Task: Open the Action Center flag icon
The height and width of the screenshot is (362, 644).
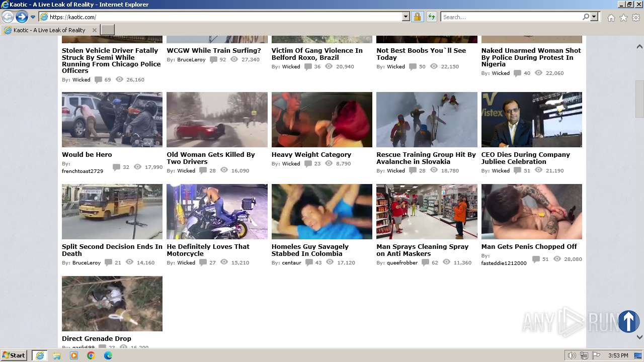Action: pos(596,355)
